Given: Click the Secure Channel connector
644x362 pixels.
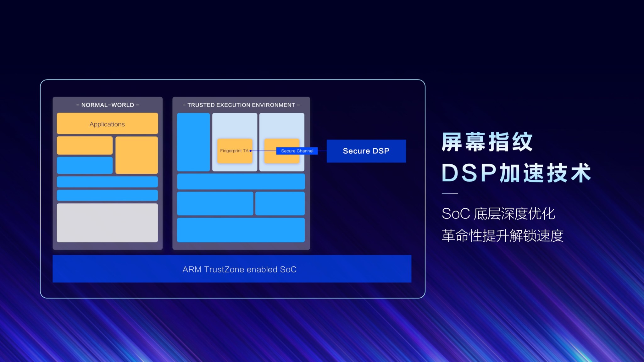Looking at the screenshot, I should point(296,150).
